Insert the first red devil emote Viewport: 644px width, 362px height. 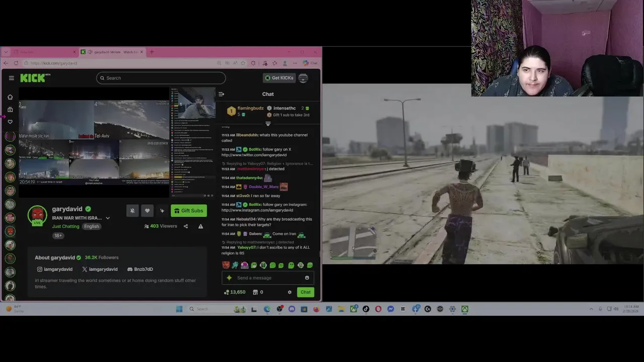[x=226, y=265]
